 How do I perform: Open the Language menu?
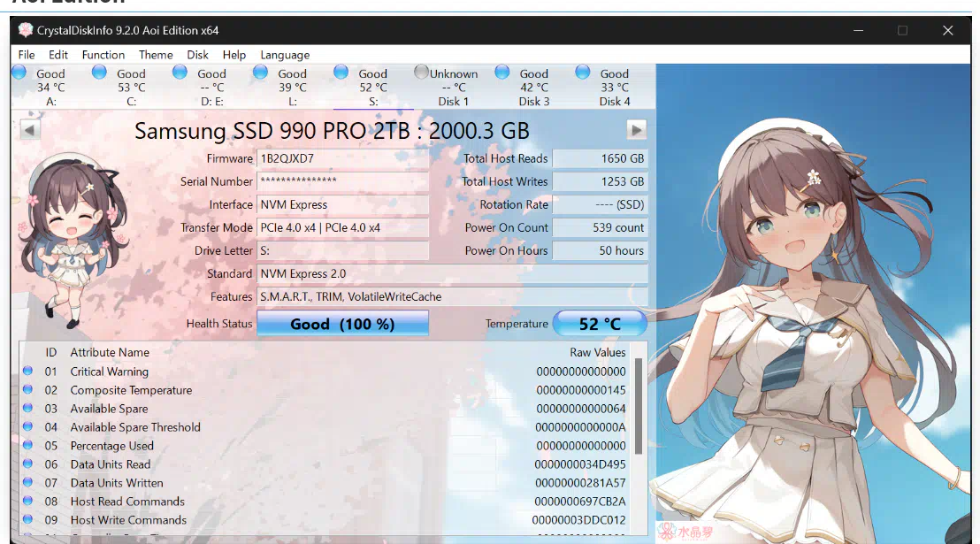pyautogui.click(x=285, y=55)
